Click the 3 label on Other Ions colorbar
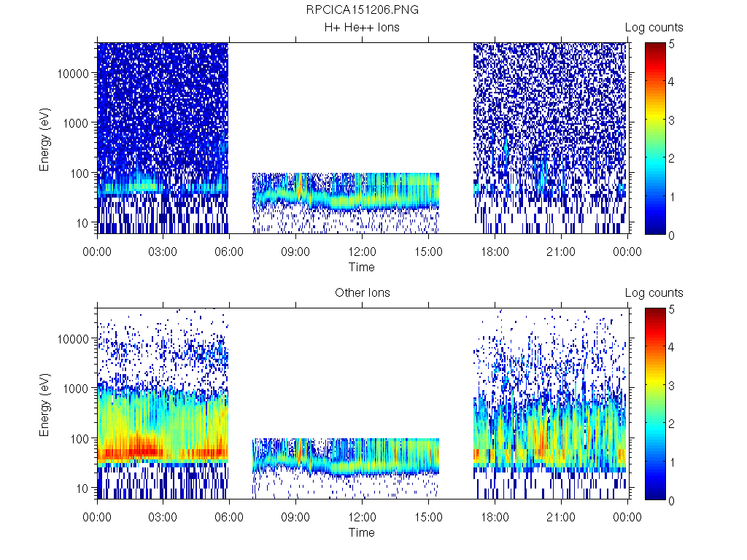This screenshot has height=560, width=747. pyautogui.click(x=672, y=386)
